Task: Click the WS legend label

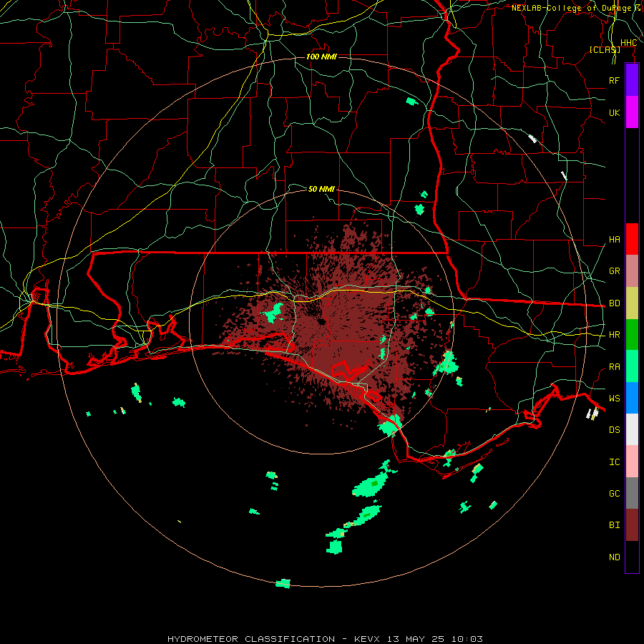Action: tap(614, 398)
